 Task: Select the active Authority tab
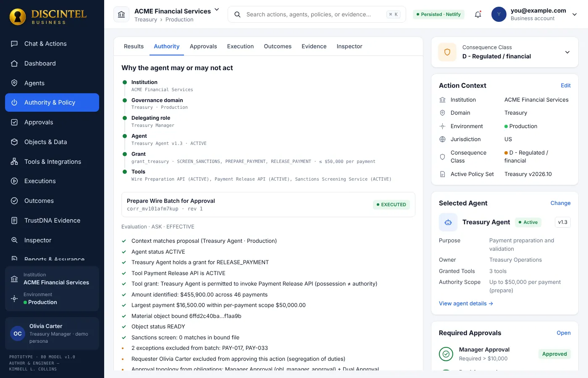point(167,46)
